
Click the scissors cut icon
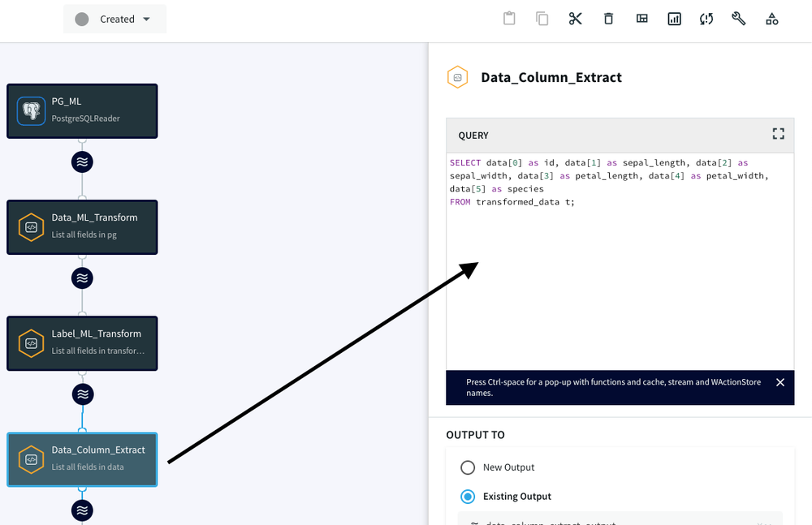click(x=576, y=19)
